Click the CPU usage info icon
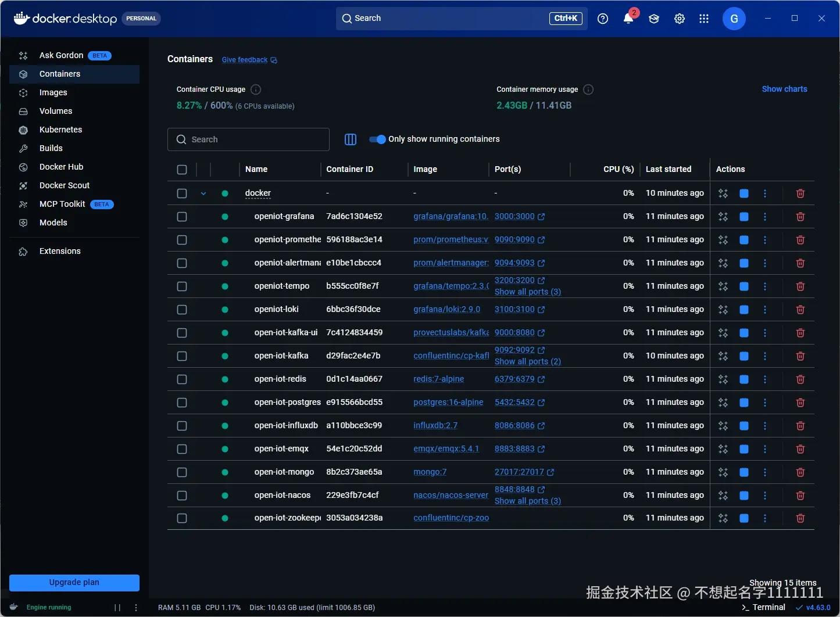The width and height of the screenshot is (840, 617). click(256, 89)
